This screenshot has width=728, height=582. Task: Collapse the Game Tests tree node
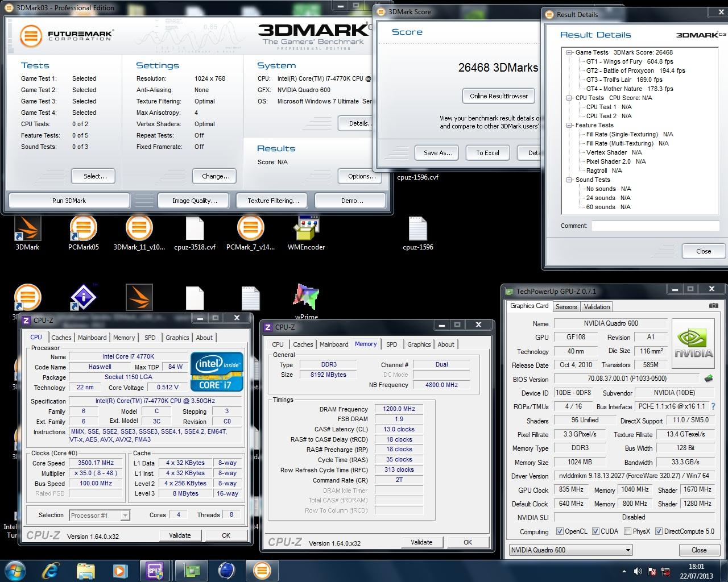(569, 52)
